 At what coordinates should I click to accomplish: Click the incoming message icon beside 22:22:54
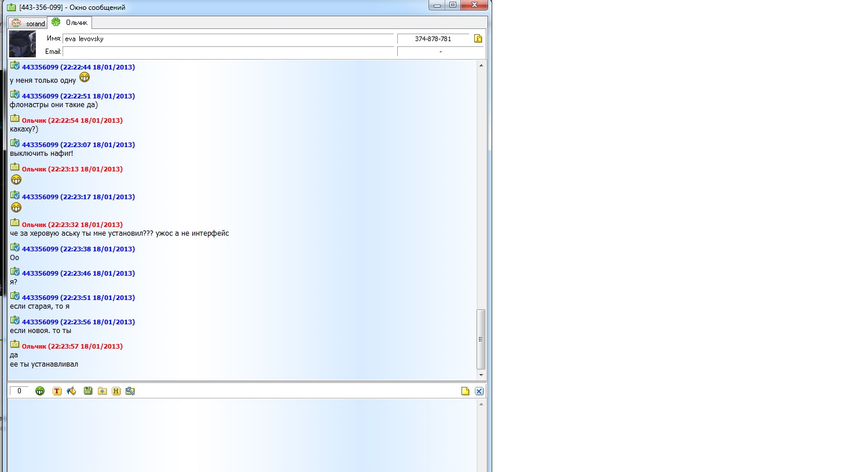(x=15, y=119)
